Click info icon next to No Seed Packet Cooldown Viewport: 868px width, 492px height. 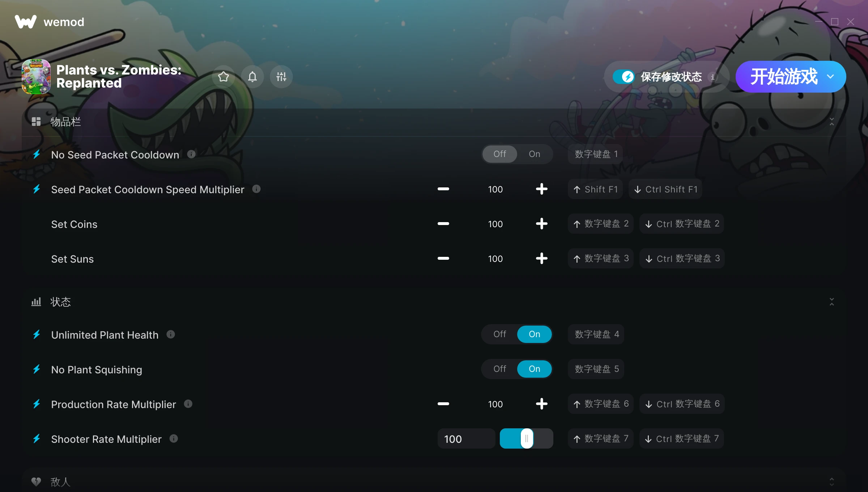pyautogui.click(x=191, y=154)
